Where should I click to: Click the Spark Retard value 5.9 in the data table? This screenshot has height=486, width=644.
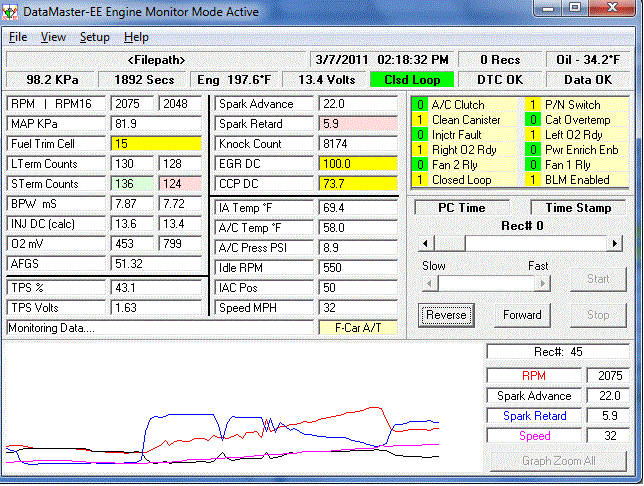click(x=358, y=124)
